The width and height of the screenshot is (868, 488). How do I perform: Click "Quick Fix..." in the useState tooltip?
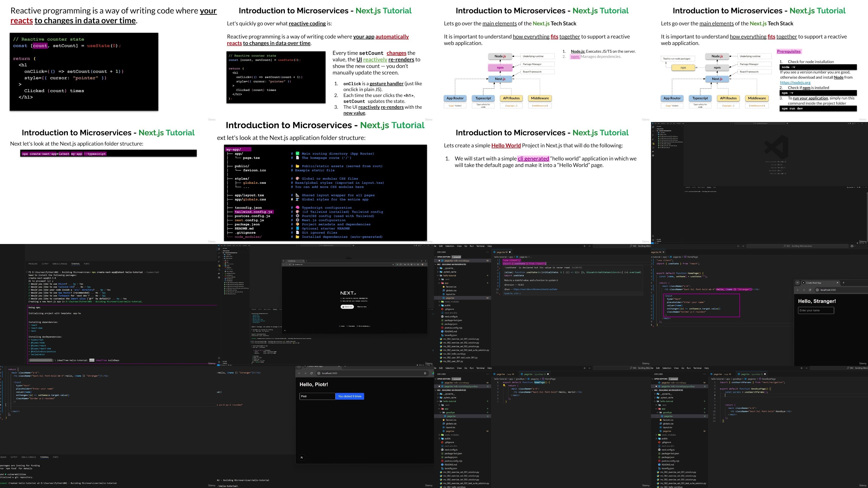512,293
